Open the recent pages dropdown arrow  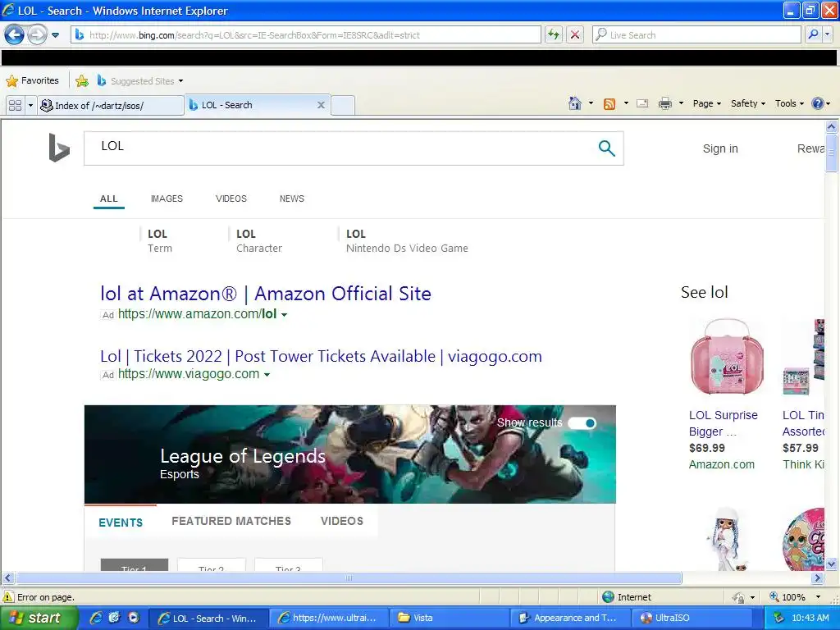(x=55, y=35)
